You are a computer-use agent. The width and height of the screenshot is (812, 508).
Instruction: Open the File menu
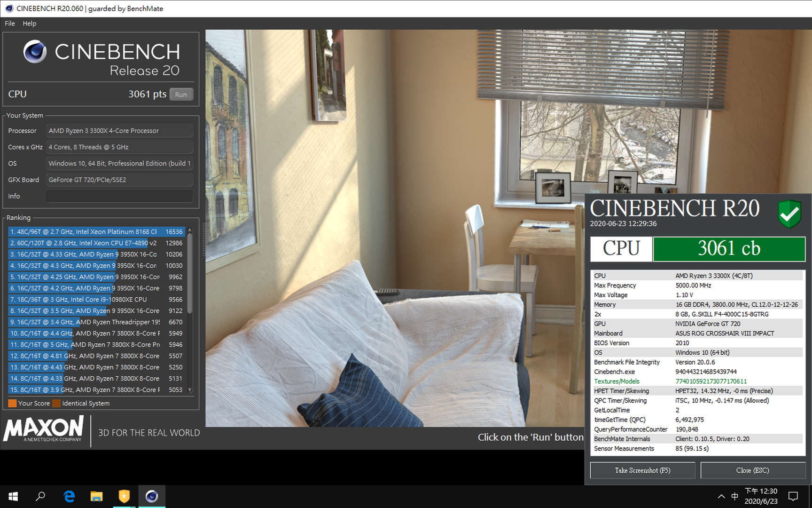[x=10, y=24]
